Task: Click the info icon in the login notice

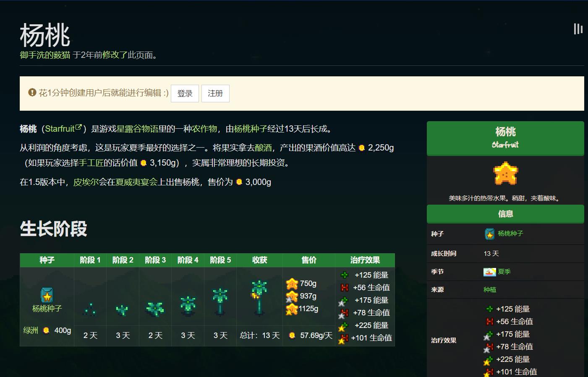Action: pyautogui.click(x=32, y=92)
